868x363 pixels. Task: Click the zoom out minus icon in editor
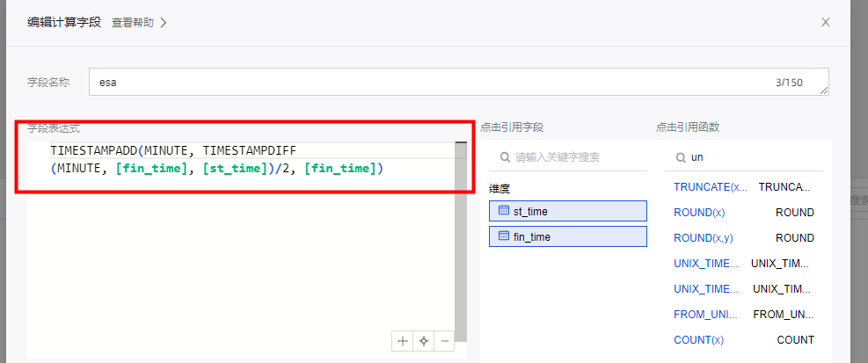tap(445, 341)
